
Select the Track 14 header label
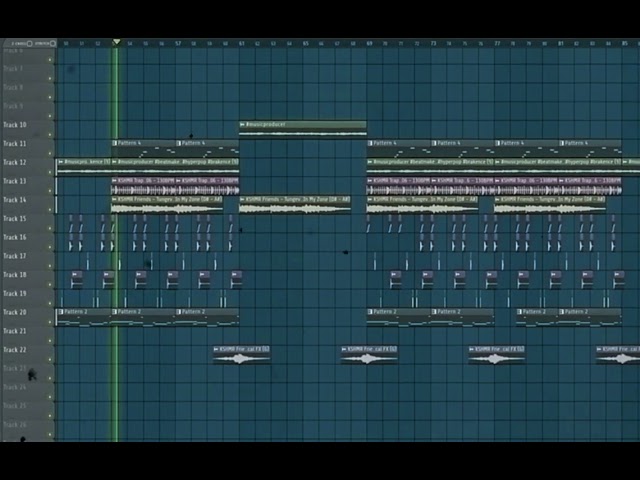point(15,200)
